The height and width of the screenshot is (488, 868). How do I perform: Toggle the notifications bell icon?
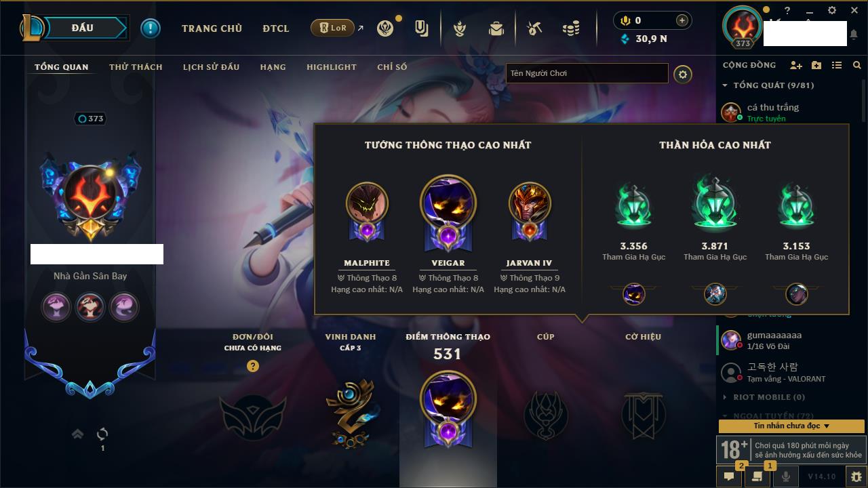click(854, 34)
